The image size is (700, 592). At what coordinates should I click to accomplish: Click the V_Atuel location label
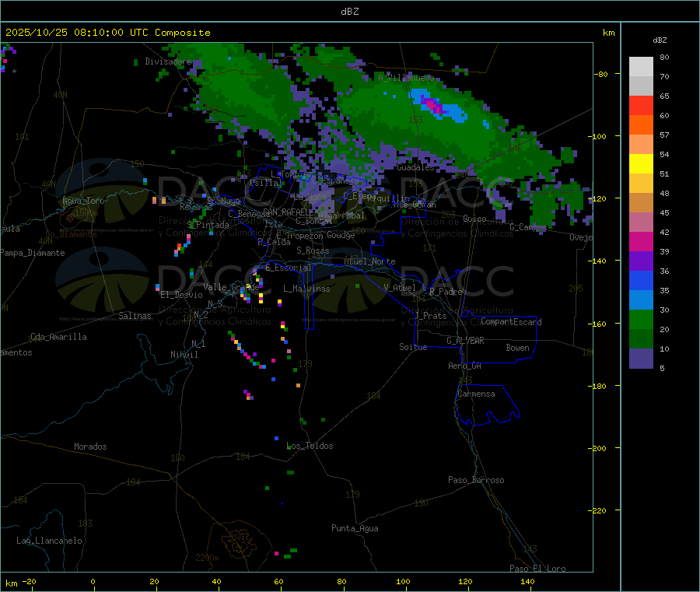pos(400,288)
